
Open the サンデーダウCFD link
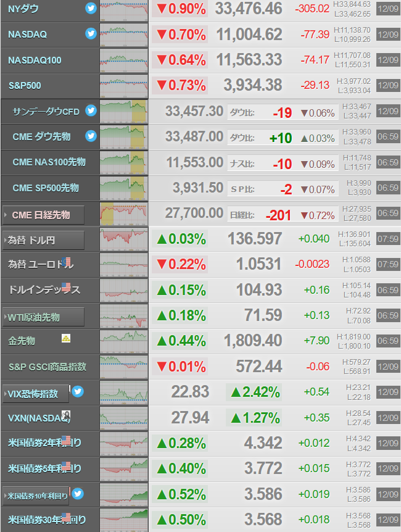(46, 112)
